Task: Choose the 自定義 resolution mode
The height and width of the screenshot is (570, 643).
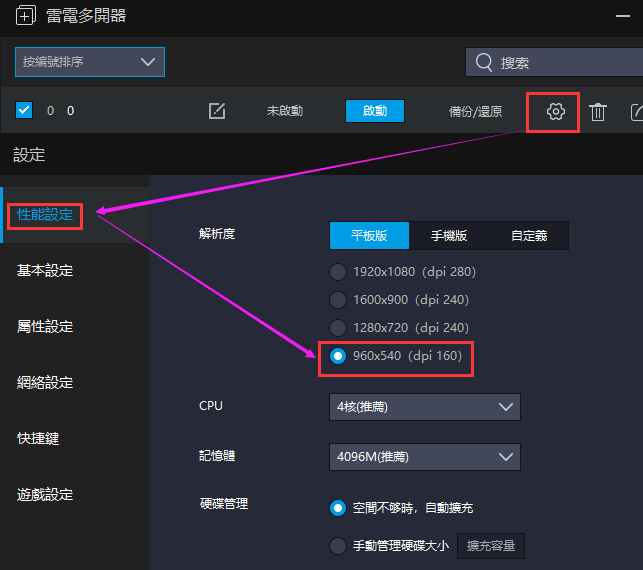Action: (529, 235)
